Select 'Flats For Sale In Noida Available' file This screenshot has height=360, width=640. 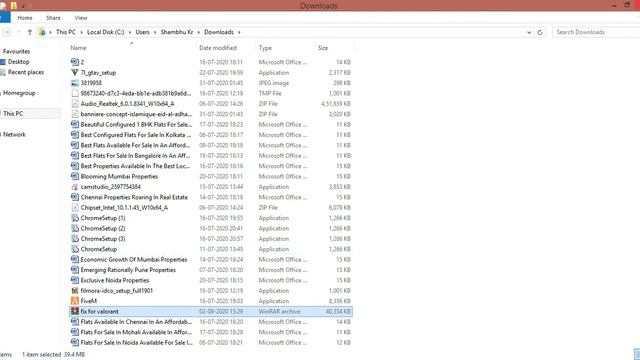pyautogui.click(x=136, y=343)
